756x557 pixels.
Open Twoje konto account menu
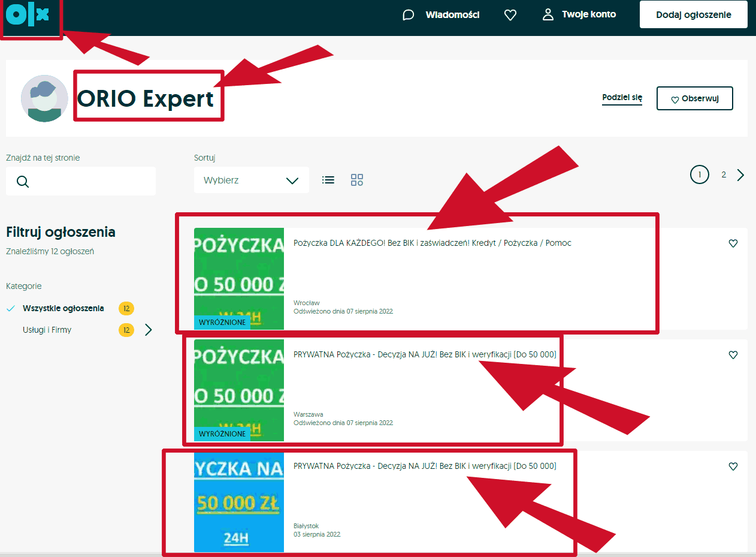coord(579,15)
